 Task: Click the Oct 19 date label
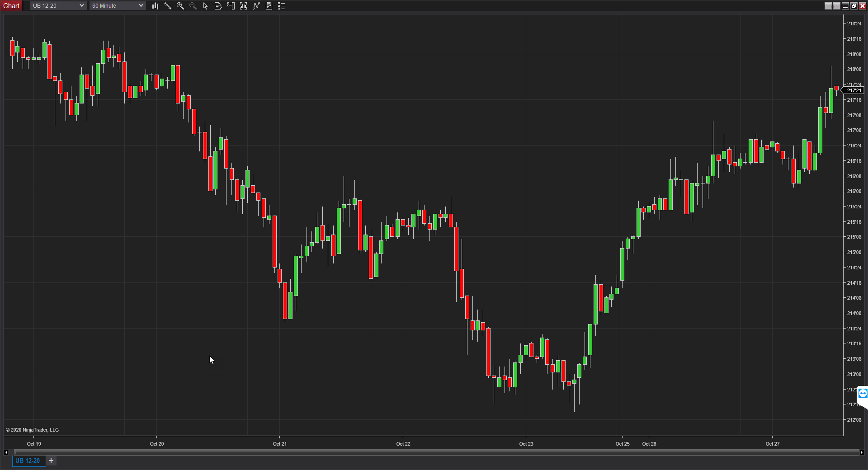pyautogui.click(x=34, y=444)
